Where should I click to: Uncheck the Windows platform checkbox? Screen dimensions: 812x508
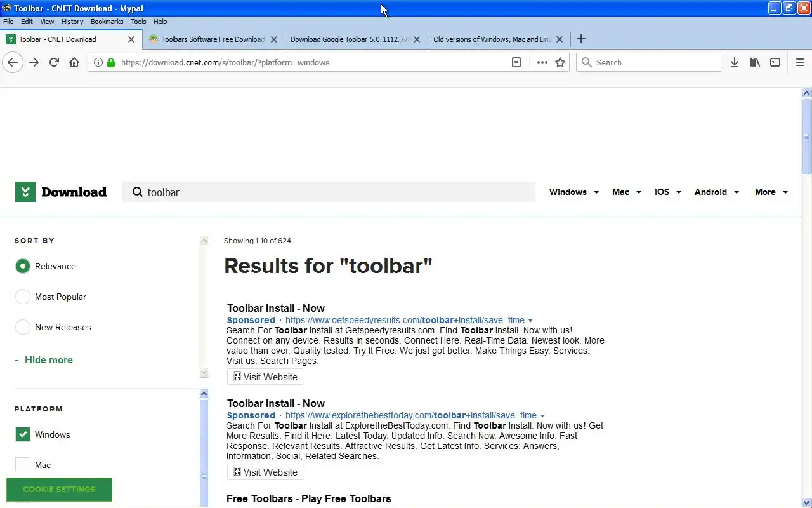click(23, 434)
